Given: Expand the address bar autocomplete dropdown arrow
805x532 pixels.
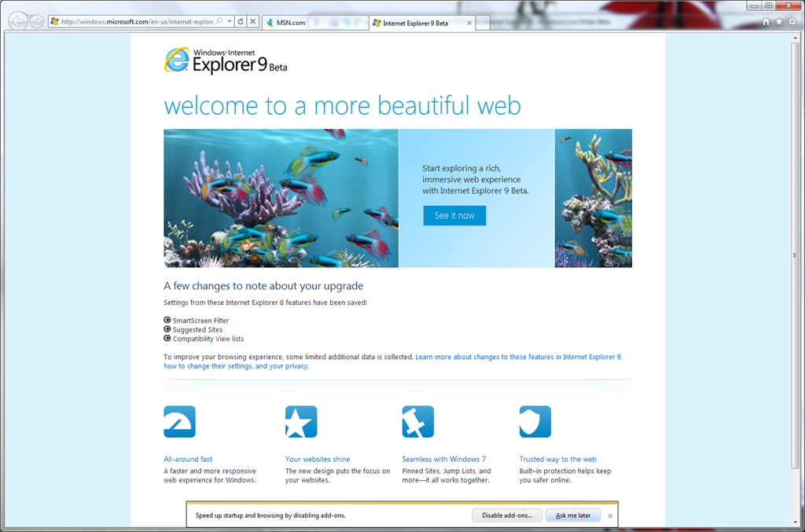Looking at the screenshot, I should (230, 21).
